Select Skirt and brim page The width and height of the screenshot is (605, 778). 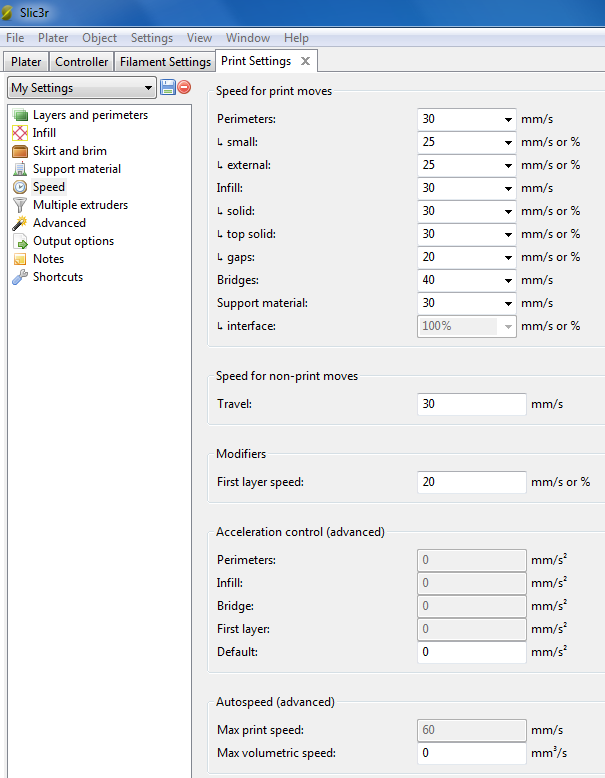[x=69, y=151]
